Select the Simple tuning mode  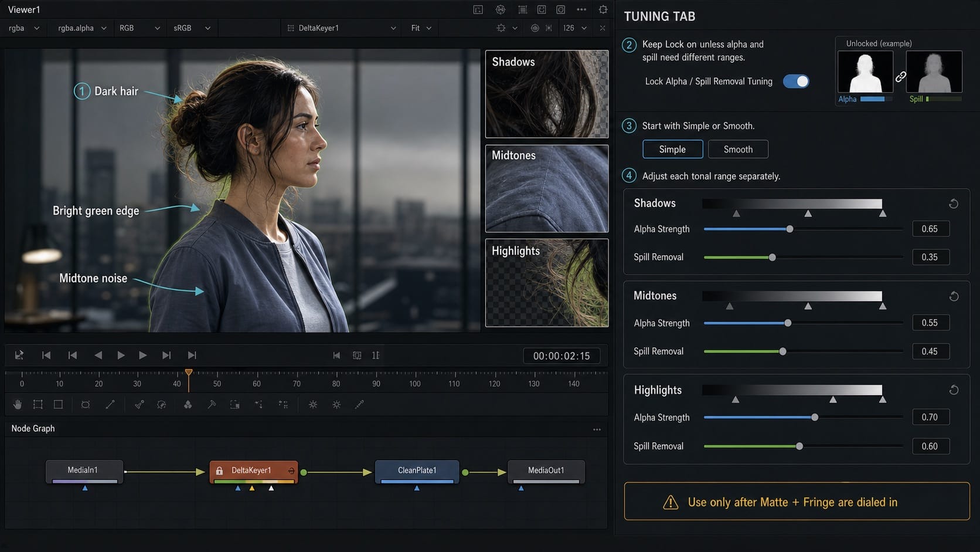pos(673,150)
